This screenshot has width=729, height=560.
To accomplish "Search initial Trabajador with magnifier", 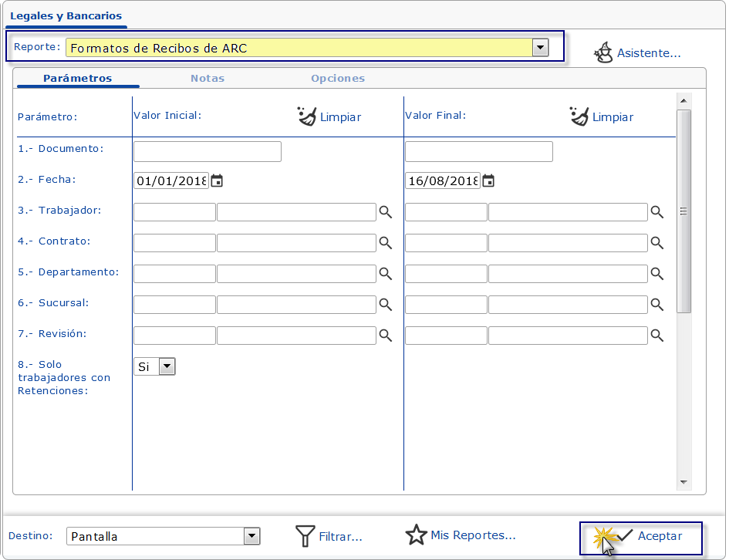I will point(385,212).
